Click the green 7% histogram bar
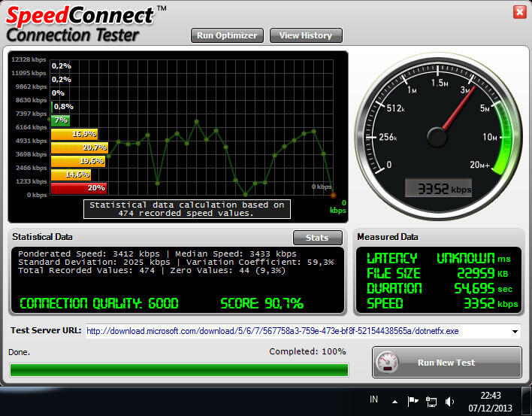Image resolution: width=532 pixels, height=416 pixels. 60,120
